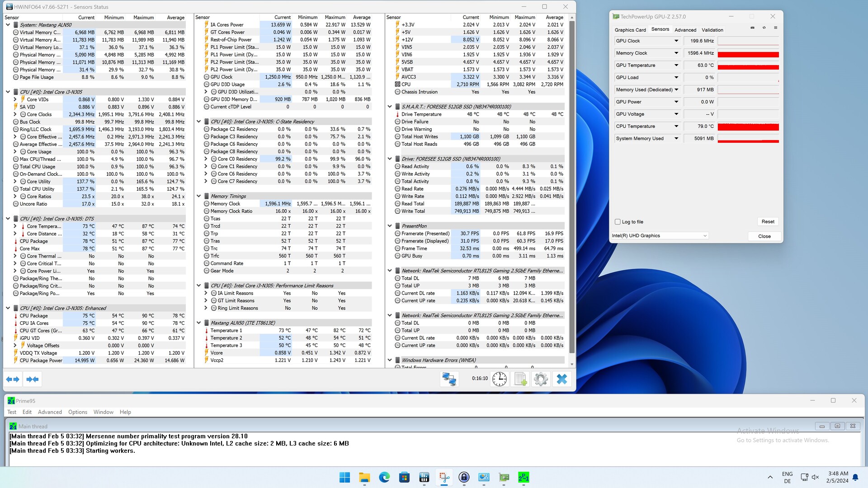The image size is (868, 488).
Task: Open the GPU Temperature sensor dropdown
Action: tap(676, 65)
